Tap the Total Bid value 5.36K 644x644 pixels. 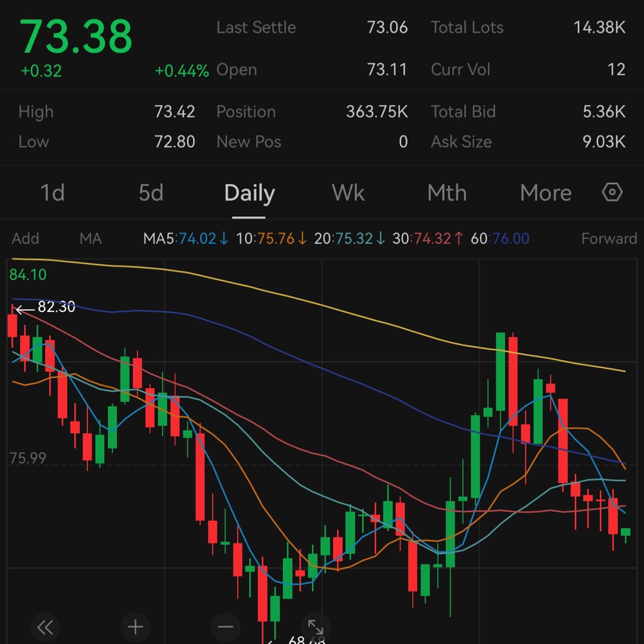pos(604,112)
